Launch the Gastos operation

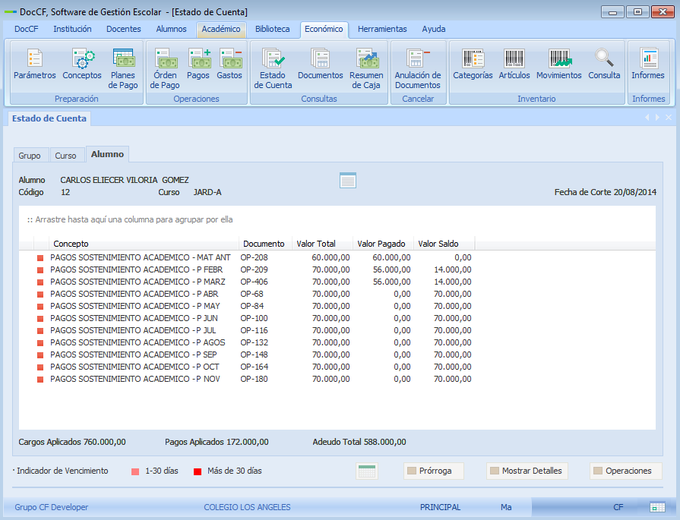point(229,64)
